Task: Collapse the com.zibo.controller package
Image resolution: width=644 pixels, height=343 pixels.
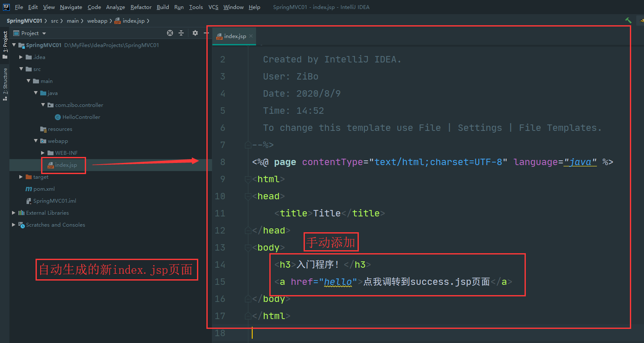Action: 43,105
